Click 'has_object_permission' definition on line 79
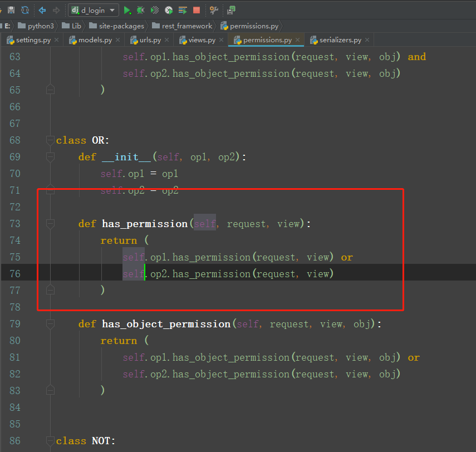Viewport: 476px width, 452px height. pyautogui.click(x=166, y=324)
